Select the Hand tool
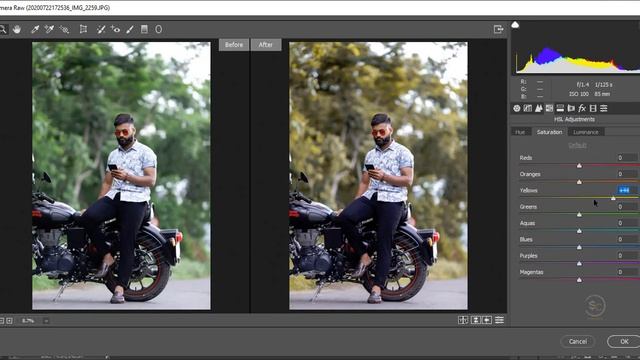This screenshot has width=640, height=360. 17,29
